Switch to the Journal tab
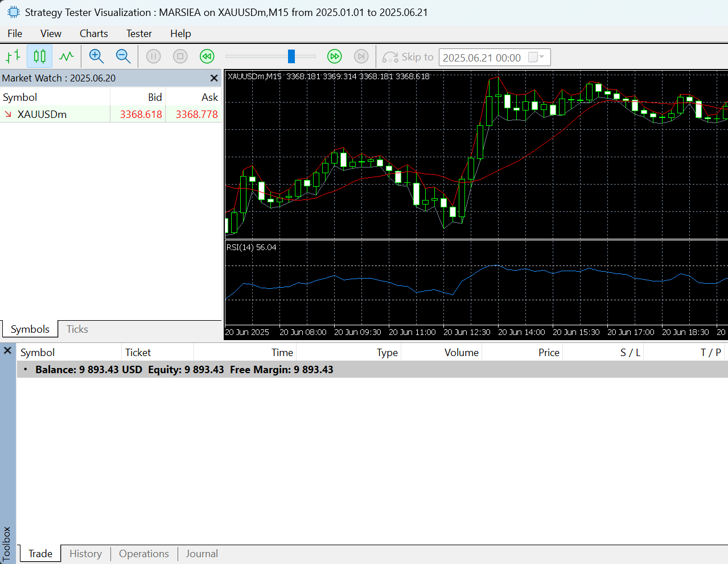 201,553
